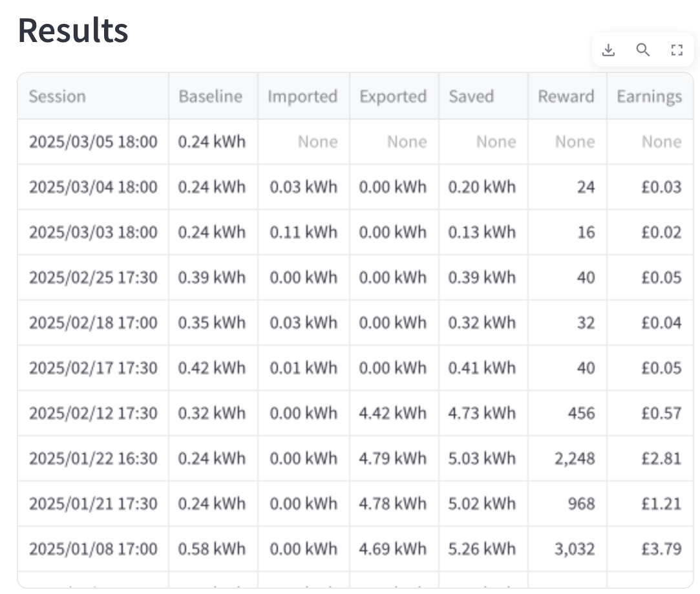Select the 5.26 kWh saved cell
Screen dimensions: 700x594
coord(483,549)
